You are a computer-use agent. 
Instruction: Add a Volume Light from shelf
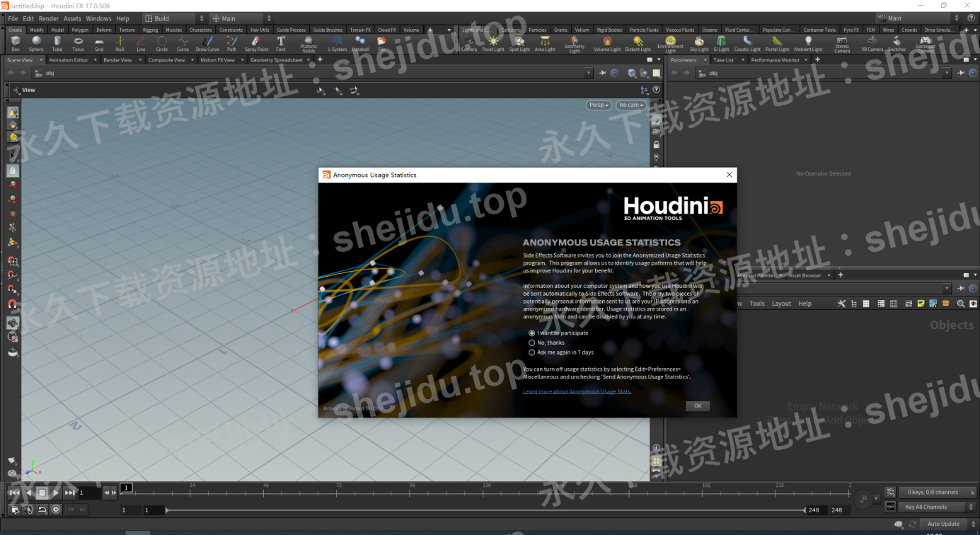(x=606, y=44)
